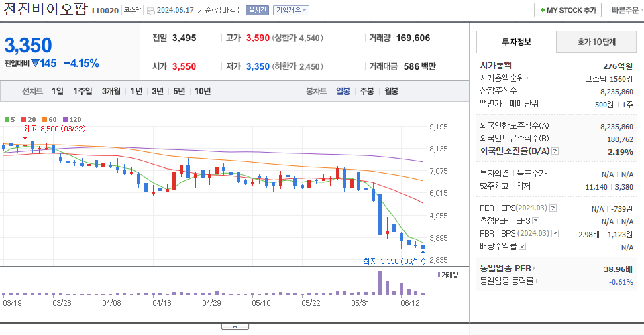Click help icon next to BPS (2024.03)
Viewport: 644px width, 335px height.
pyautogui.click(x=555, y=234)
